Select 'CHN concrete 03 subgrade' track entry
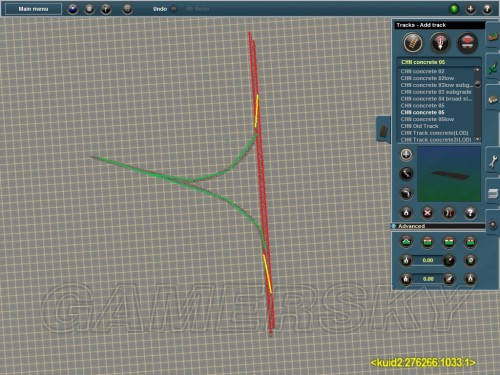 436,92
